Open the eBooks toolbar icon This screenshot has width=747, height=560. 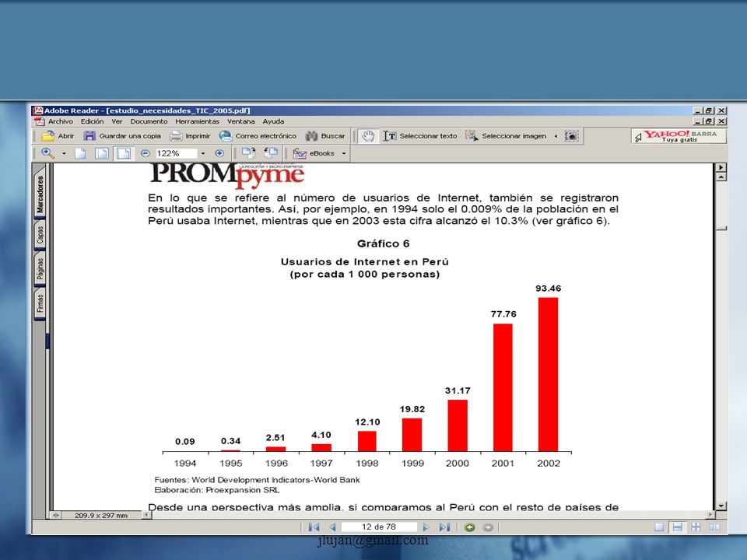300,153
